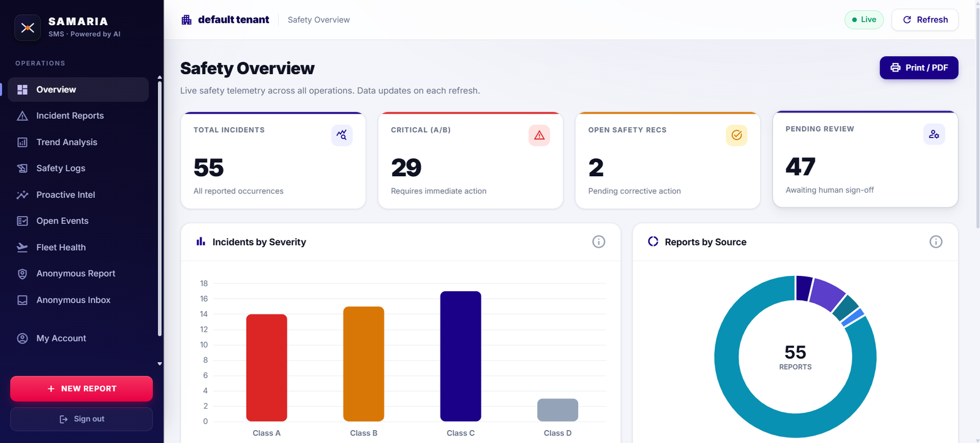Click 'Requires immediate action' text
This screenshot has width=980, height=443.
[x=439, y=192]
